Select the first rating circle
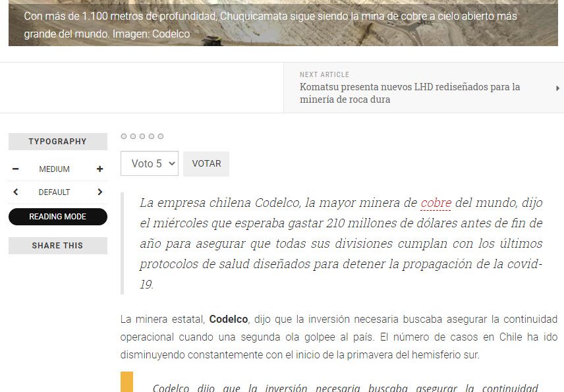 [124, 136]
